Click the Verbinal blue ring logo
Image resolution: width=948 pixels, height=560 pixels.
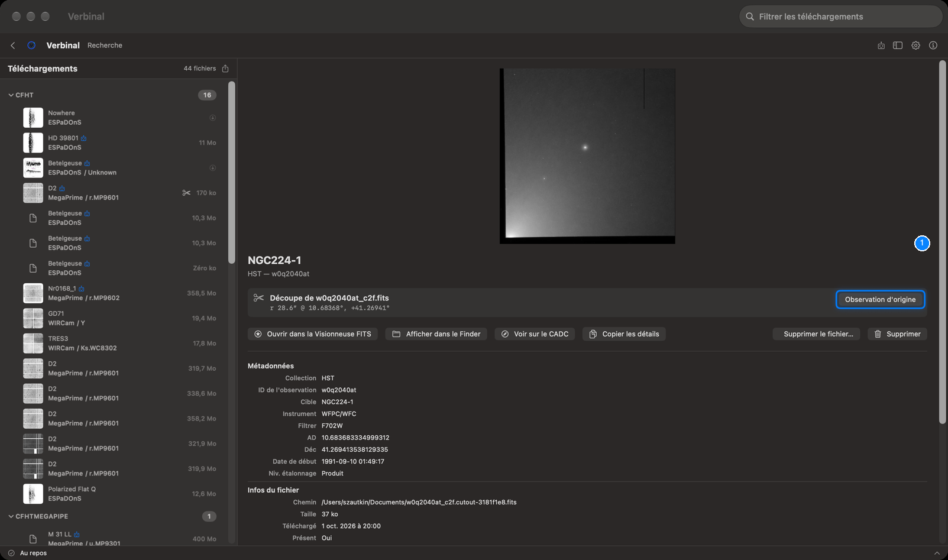click(31, 46)
